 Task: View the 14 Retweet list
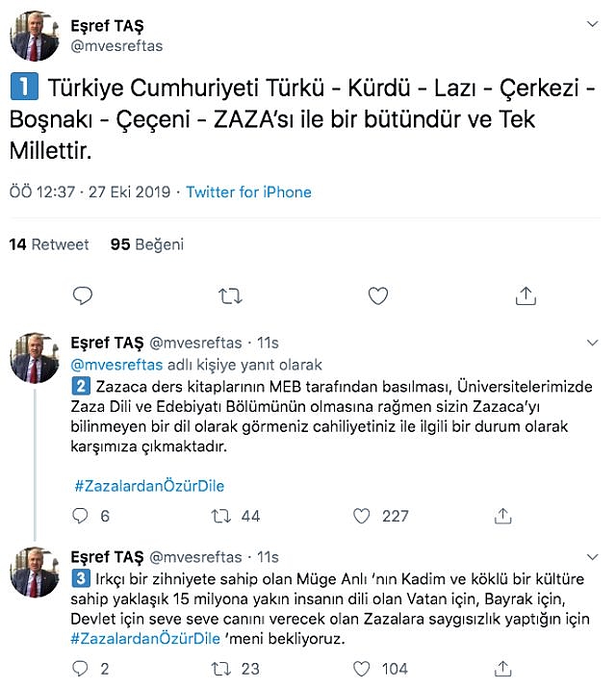coord(49,244)
